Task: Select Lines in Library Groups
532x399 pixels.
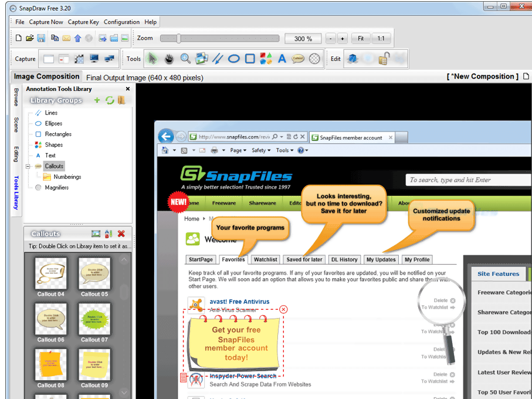Action: (51, 113)
